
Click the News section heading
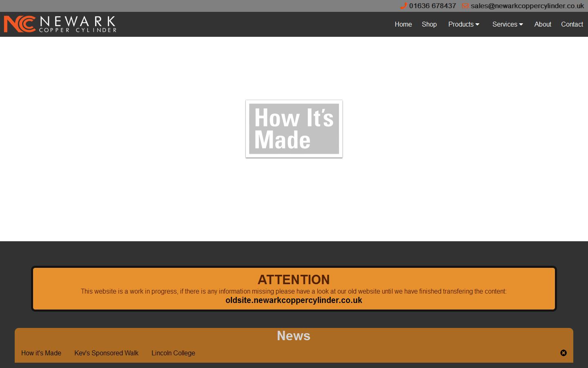tap(294, 336)
